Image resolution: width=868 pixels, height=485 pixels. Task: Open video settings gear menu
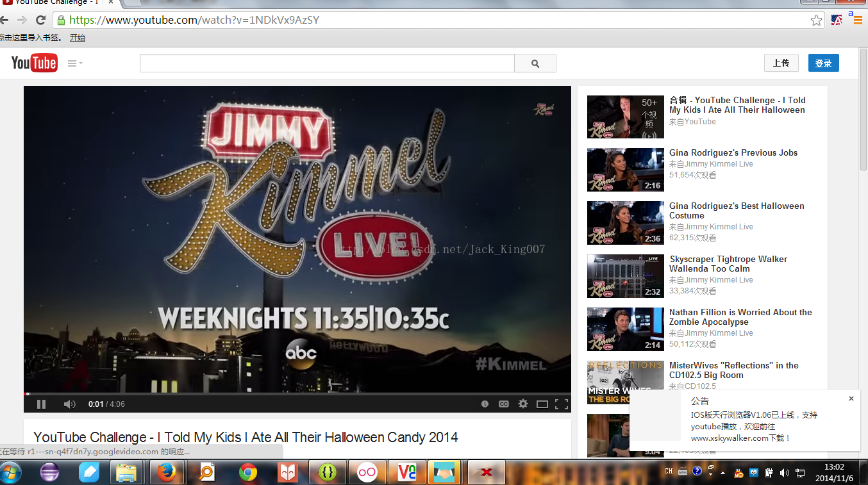523,404
